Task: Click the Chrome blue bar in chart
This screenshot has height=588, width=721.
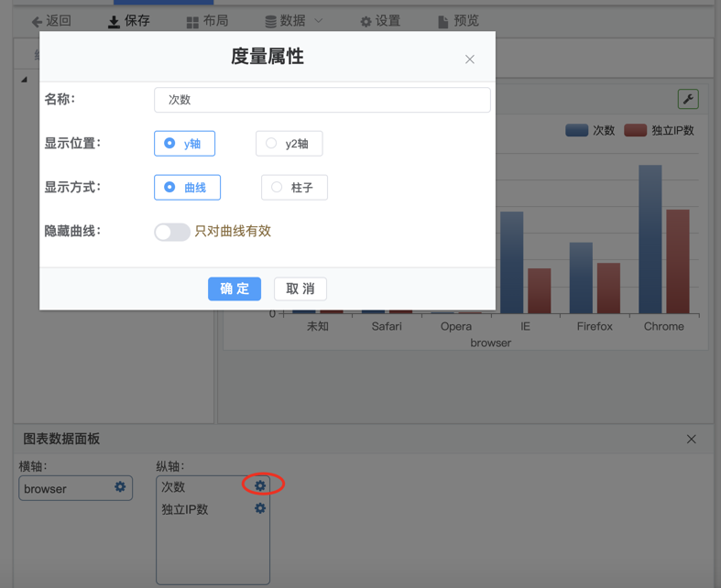Action: click(x=650, y=239)
